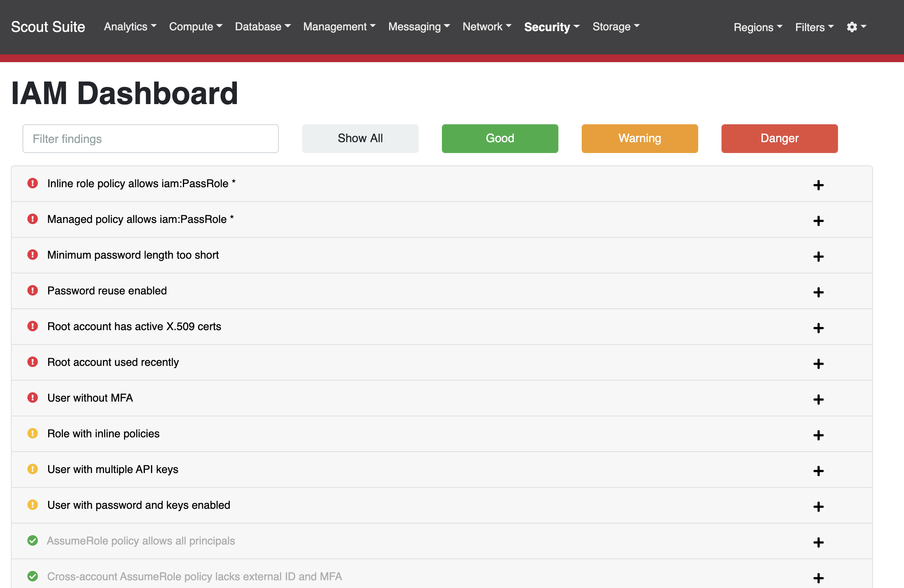Click danger icon next to Root account X.509 certs
The width and height of the screenshot is (904, 588).
(x=33, y=326)
